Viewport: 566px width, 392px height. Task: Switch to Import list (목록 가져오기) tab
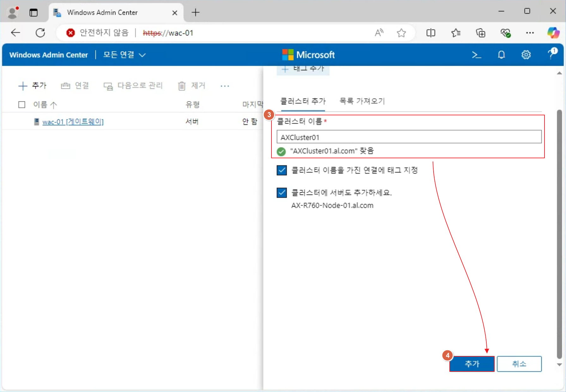(362, 101)
